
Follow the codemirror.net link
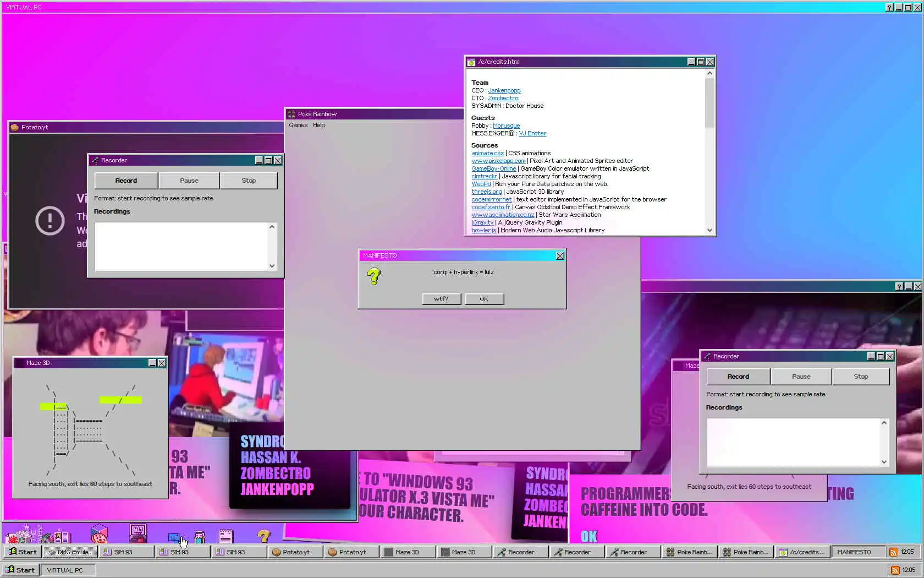[492, 199]
